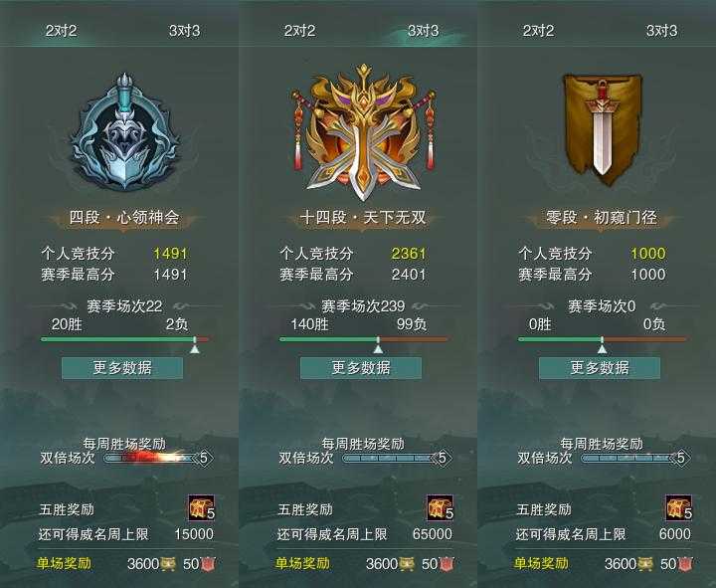Open 更多数据 under the 1000 score
The width and height of the screenshot is (716, 588).
[600, 368]
